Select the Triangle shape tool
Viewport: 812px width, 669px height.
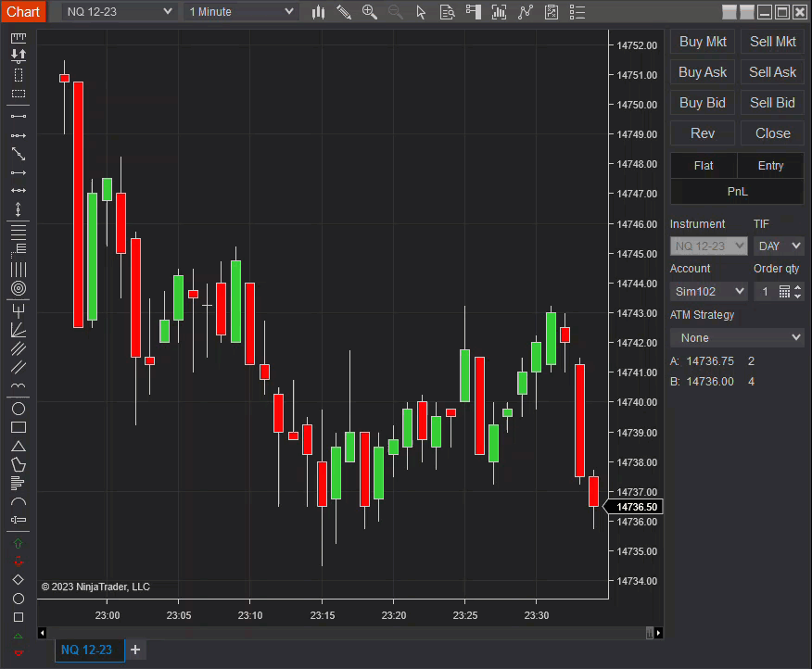[19, 446]
